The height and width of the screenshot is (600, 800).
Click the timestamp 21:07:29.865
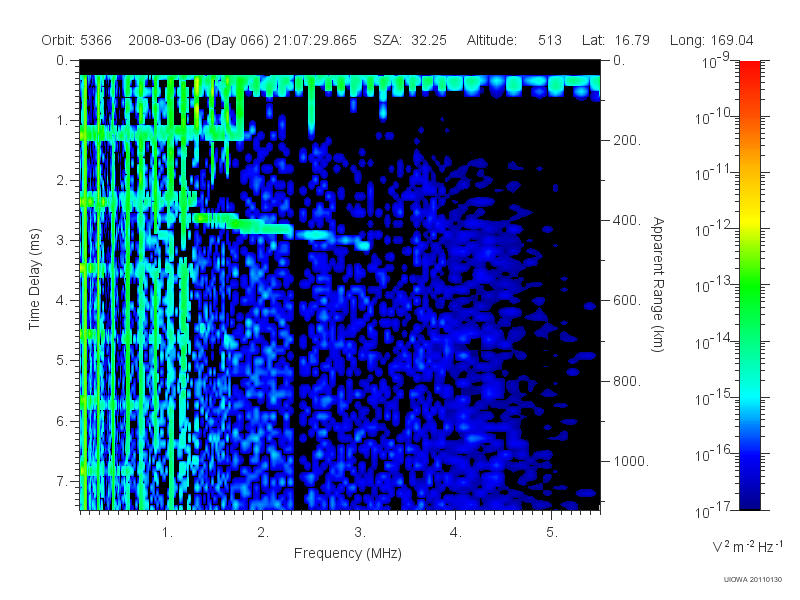pos(315,40)
